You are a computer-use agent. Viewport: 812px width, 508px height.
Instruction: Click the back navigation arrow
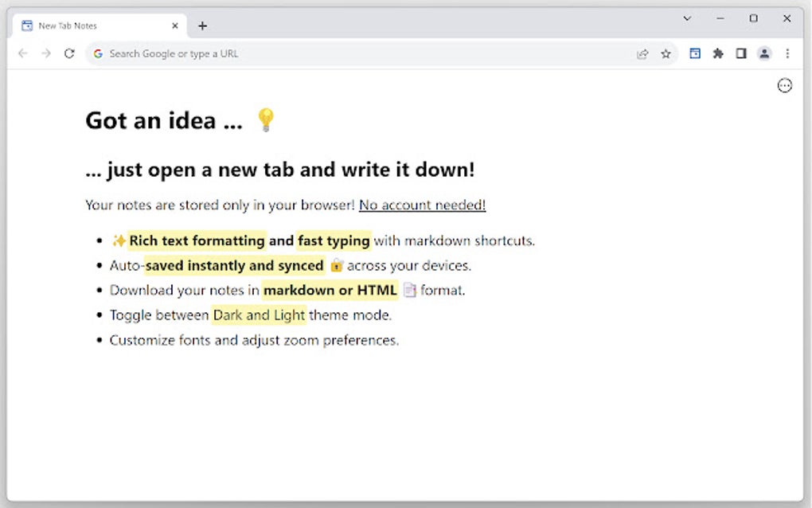point(22,53)
